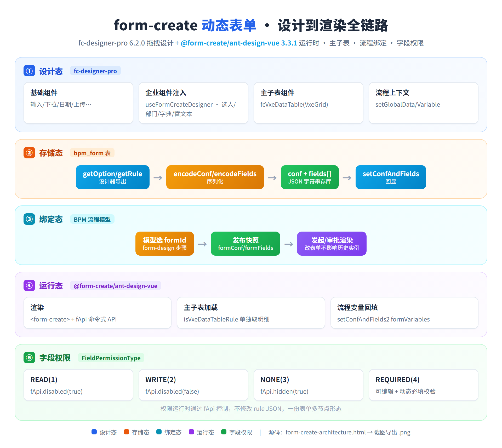Click the 运行态 section heading
The image size is (502, 448).
point(51,286)
